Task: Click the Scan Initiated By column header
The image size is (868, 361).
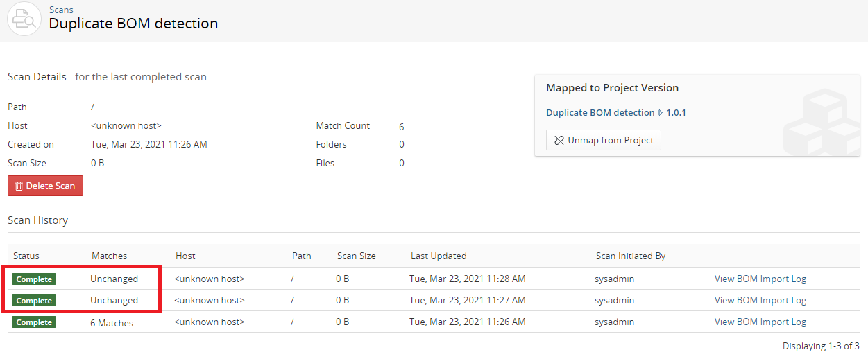Action: click(630, 256)
